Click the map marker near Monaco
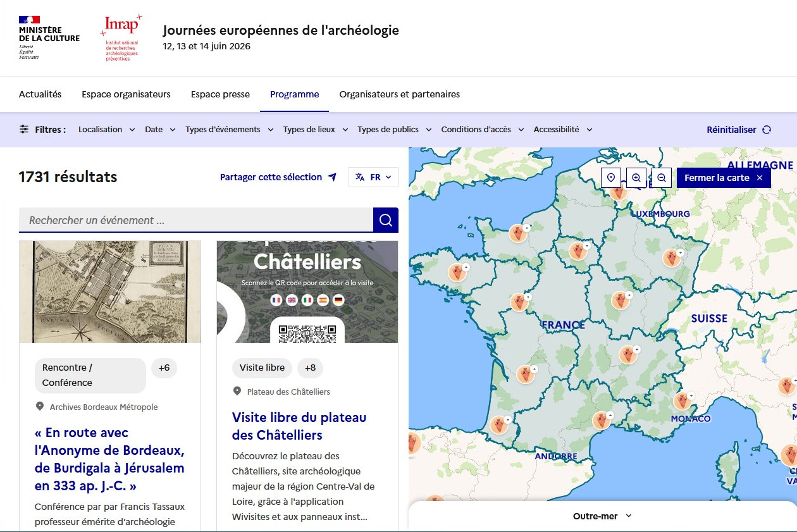Screen dimensions: 797x532 tap(682, 401)
